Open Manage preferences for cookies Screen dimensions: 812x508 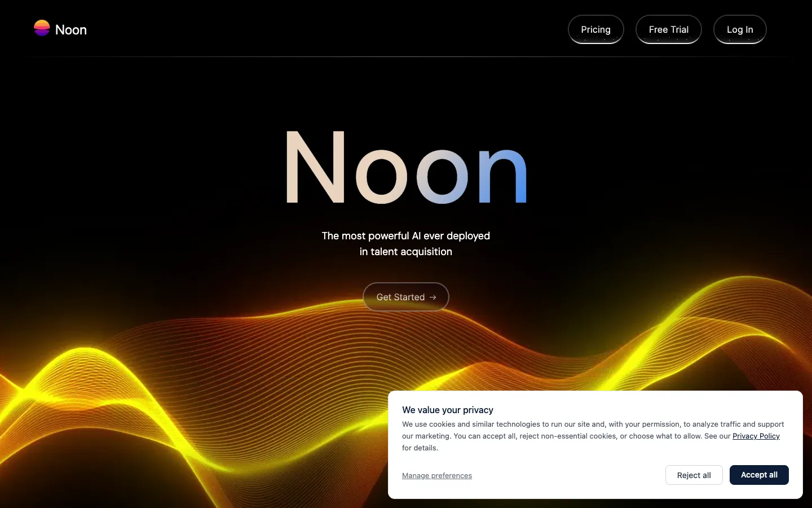[x=437, y=475]
